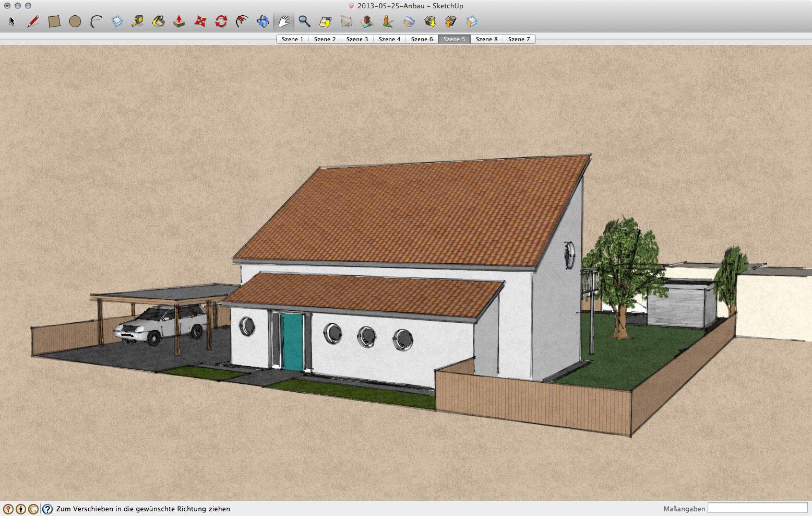Switch to the Szene 1 tab

click(292, 39)
